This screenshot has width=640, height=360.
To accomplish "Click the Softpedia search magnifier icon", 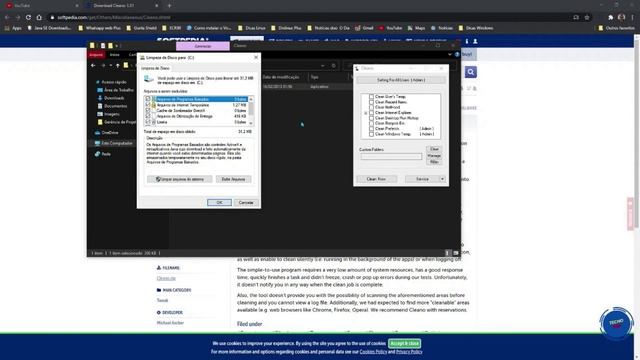I will coord(471,72).
